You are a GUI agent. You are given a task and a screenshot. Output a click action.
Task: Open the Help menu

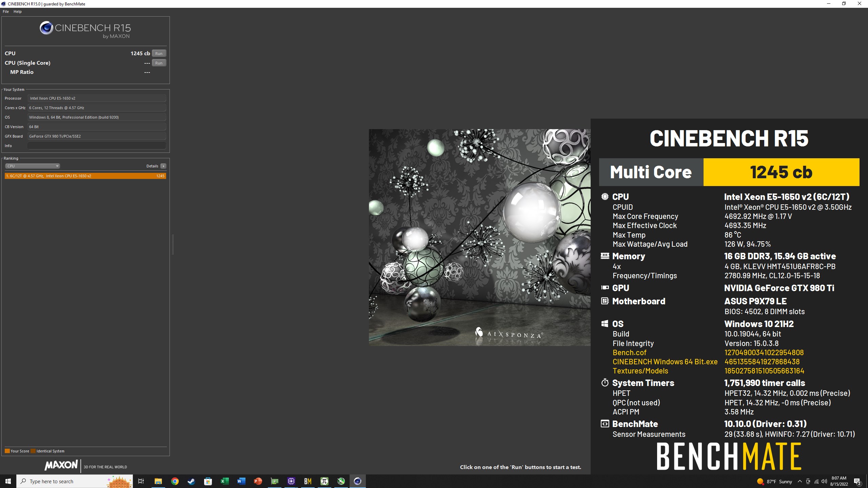click(x=18, y=12)
